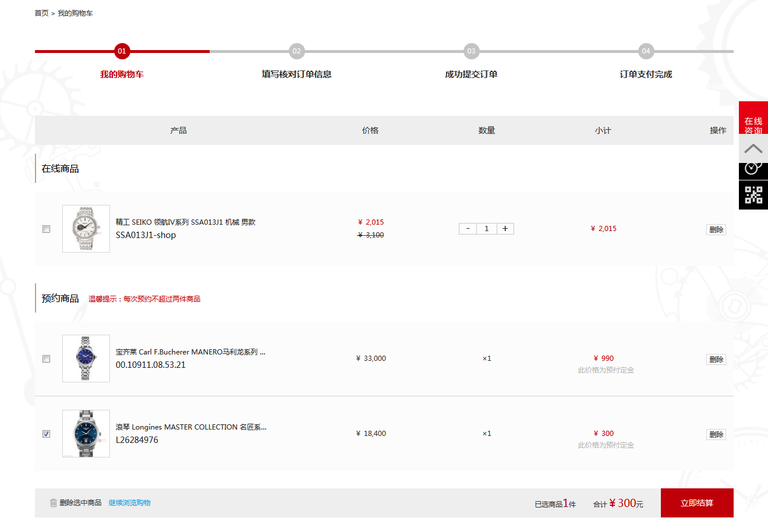Click the SEIKO quantity input field
The width and height of the screenshot is (768, 532).
[486, 229]
